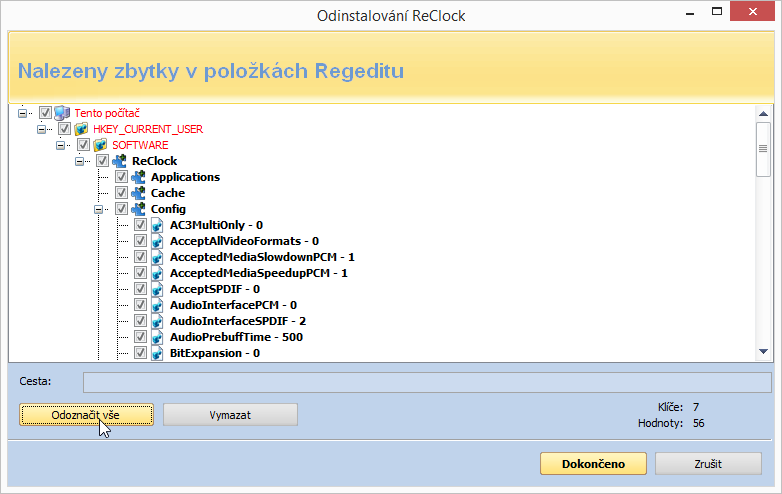Click the HKEY_CURRENT_USER registry hive icon

[81, 129]
